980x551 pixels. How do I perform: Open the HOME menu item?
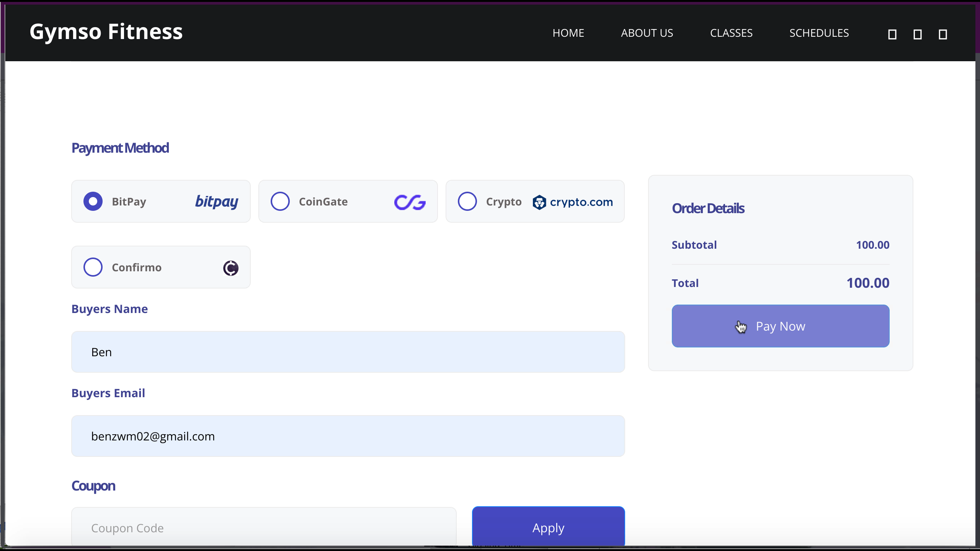[x=568, y=33]
